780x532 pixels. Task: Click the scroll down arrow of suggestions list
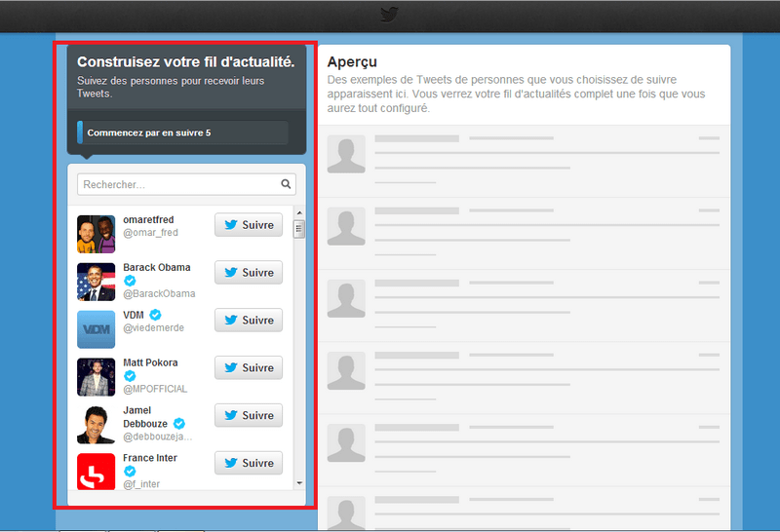(299, 482)
